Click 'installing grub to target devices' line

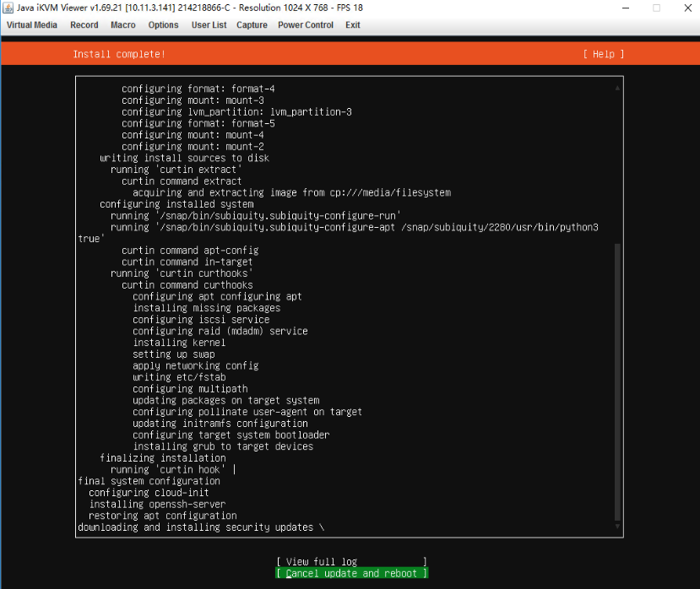(223, 446)
